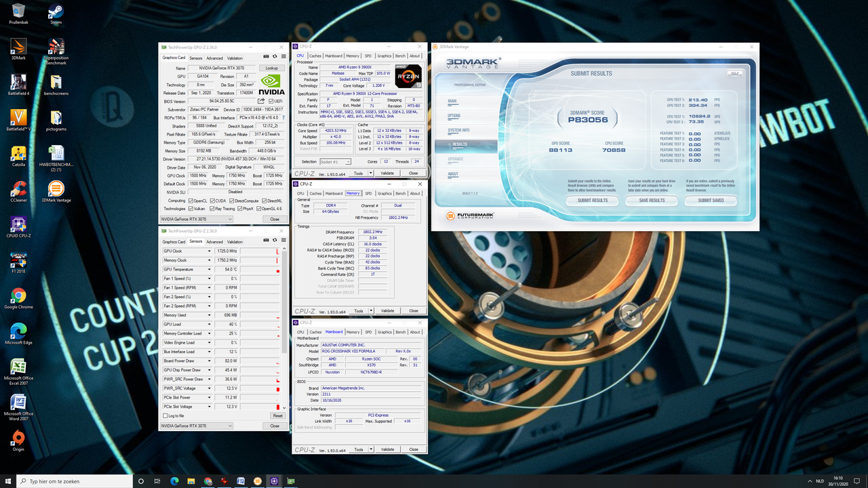Open the Superposition Benchmark desktop icon
Viewport: 868px width, 488px height.
click(56, 52)
